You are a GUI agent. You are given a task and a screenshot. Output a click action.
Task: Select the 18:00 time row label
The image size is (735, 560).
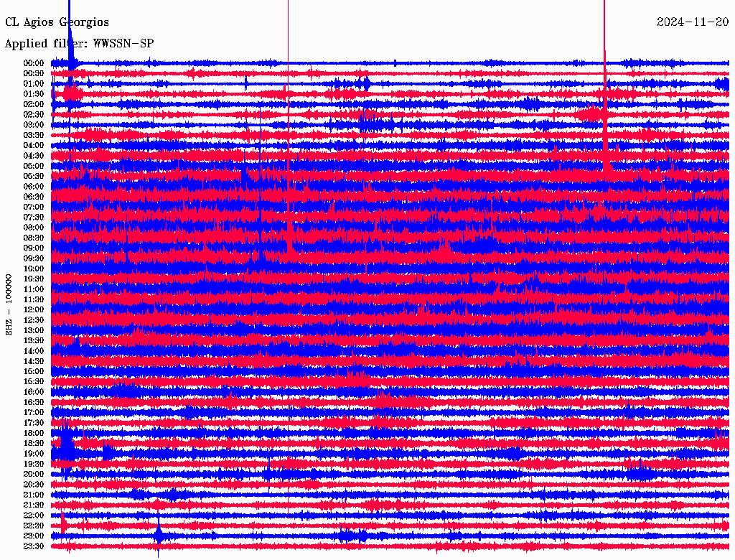pos(34,434)
